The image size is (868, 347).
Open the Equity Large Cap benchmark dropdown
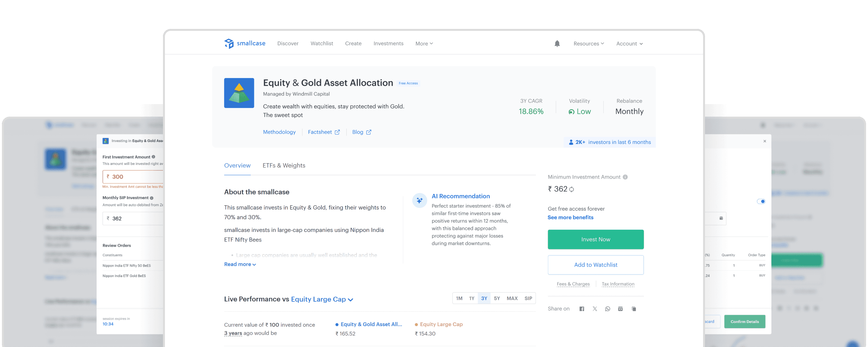[x=322, y=299]
